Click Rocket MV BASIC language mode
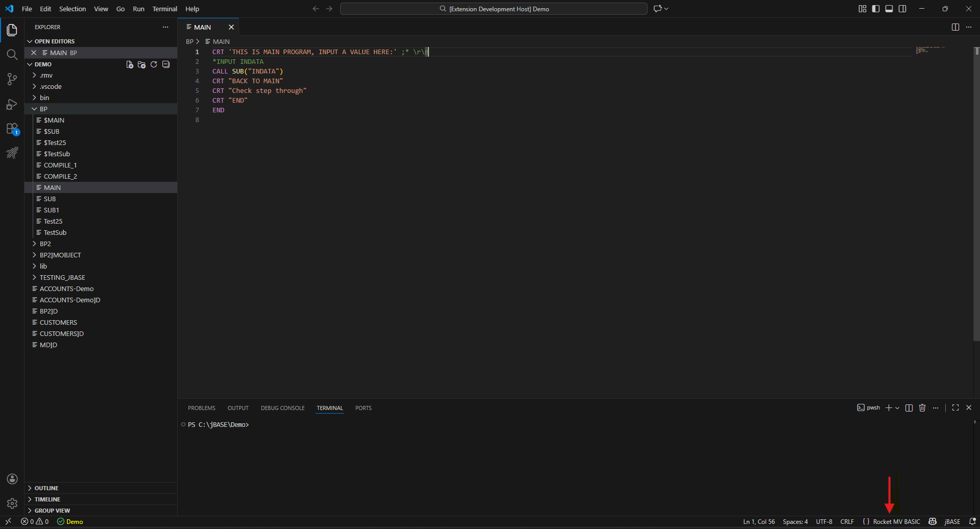The image size is (980, 529). 896,522
